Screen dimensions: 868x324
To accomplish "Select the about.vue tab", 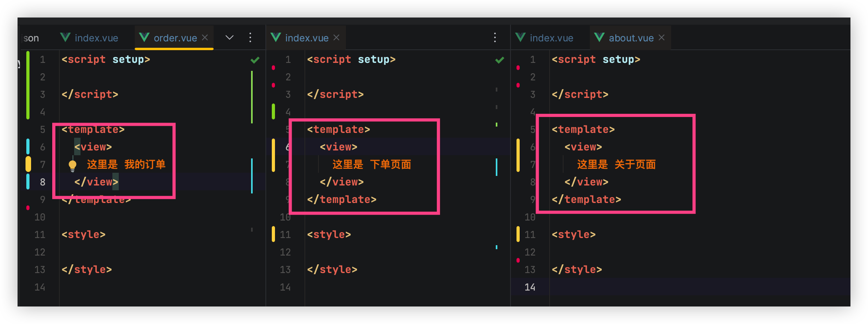I will tap(631, 38).
